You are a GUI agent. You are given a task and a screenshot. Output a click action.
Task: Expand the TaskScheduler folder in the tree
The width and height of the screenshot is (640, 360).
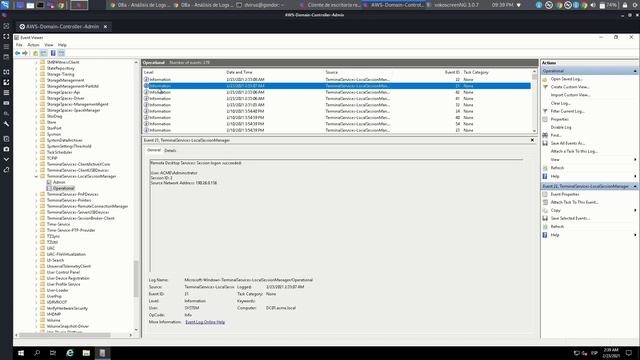point(36,152)
